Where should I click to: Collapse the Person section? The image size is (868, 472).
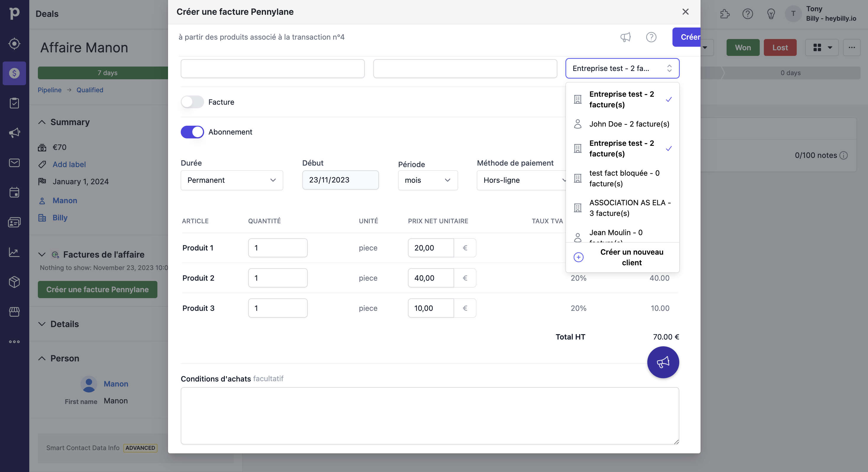click(42, 358)
